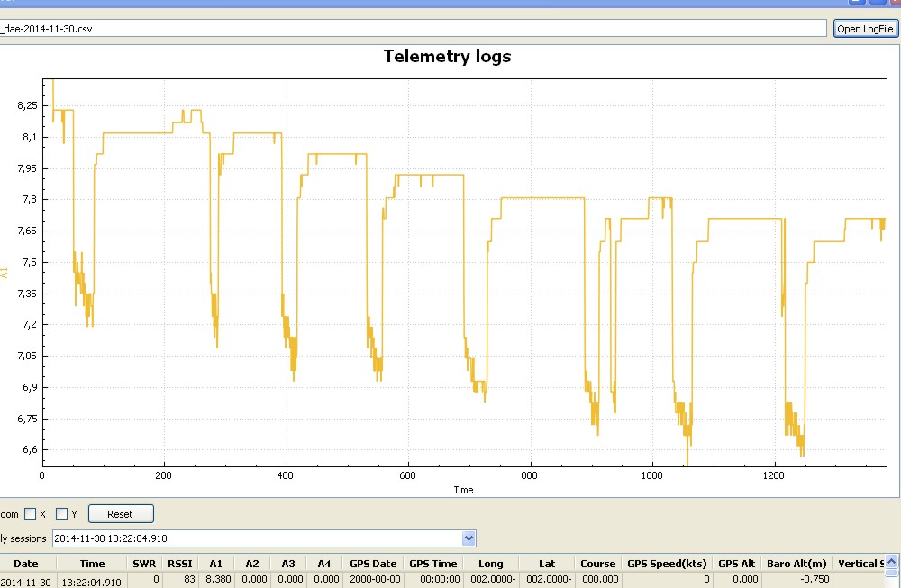Screen dimensions: 901x588
Task: Click the Open LogFile button
Action: pos(866,29)
